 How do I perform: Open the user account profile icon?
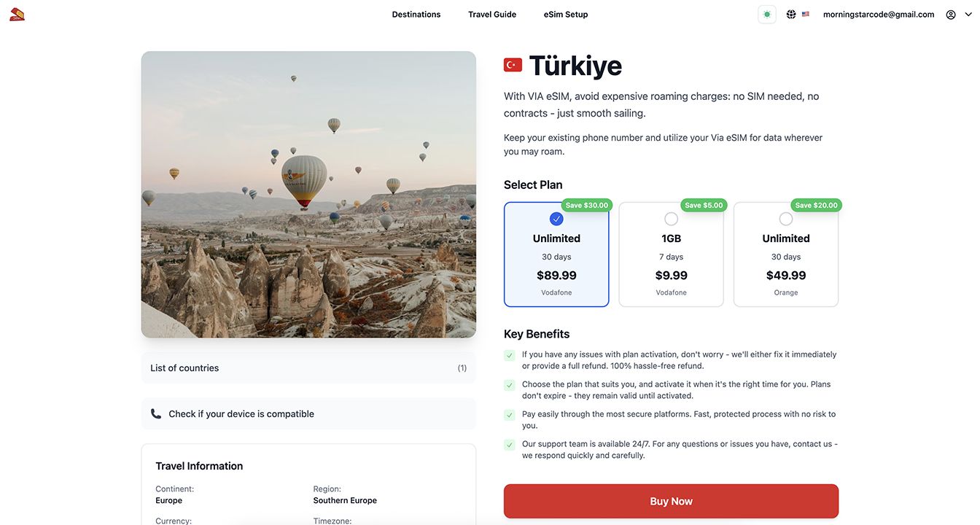click(951, 15)
